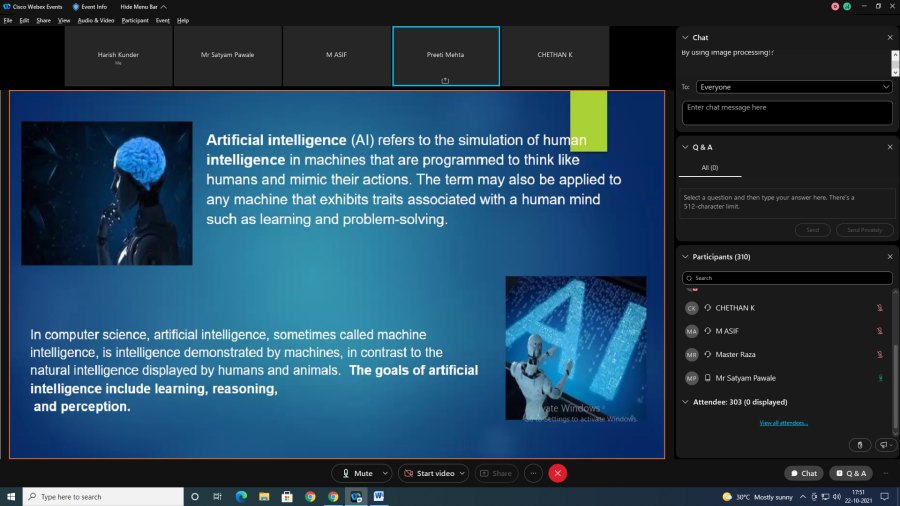
Task: Open Microsoft Word from the taskbar
Action: [x=379, y=496]
